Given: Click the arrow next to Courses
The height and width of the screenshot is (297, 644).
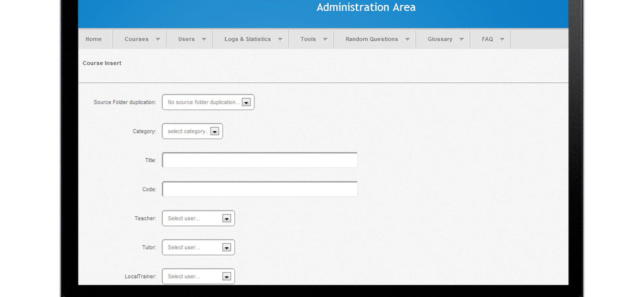Looking at the screenshot, I should [158, 39].
